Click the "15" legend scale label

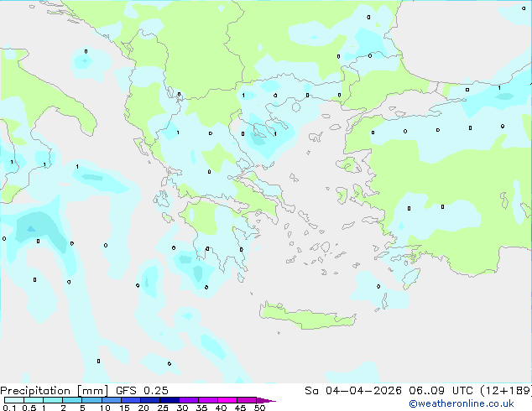(x=124, y=408)
